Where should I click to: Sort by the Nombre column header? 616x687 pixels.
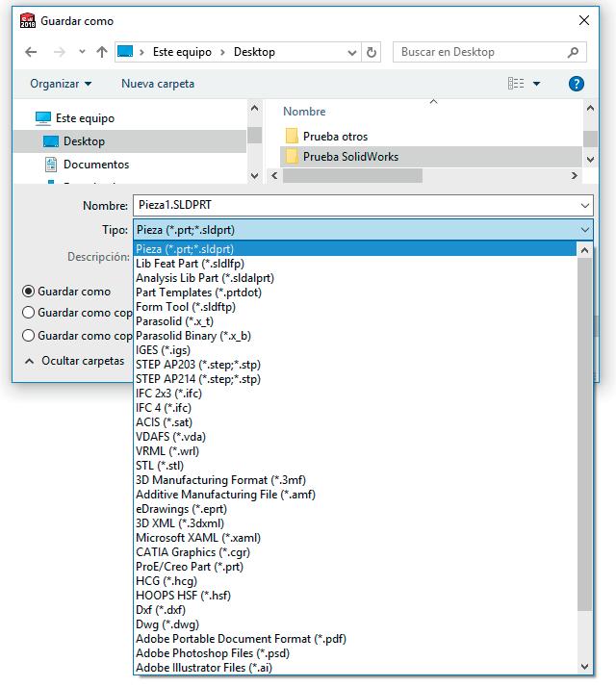point(304,112)
